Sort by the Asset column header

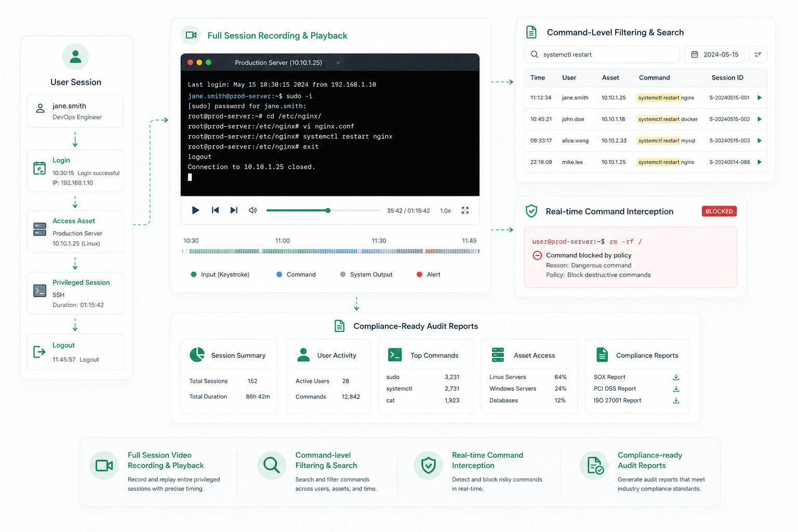pos(610,78)
